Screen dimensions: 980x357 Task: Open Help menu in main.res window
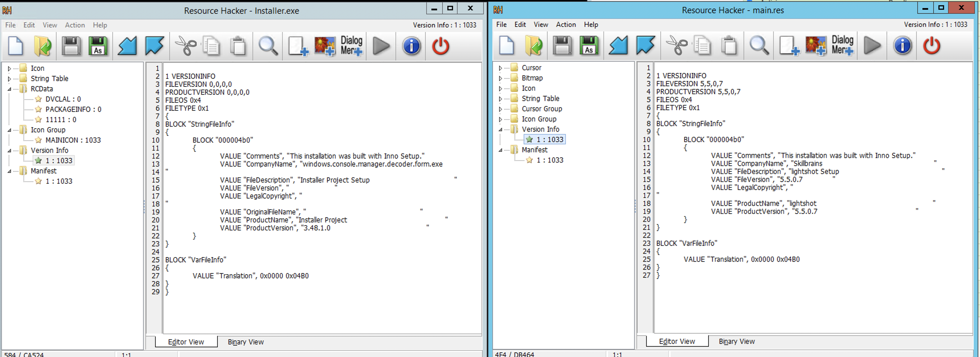(x=591, y=24)
